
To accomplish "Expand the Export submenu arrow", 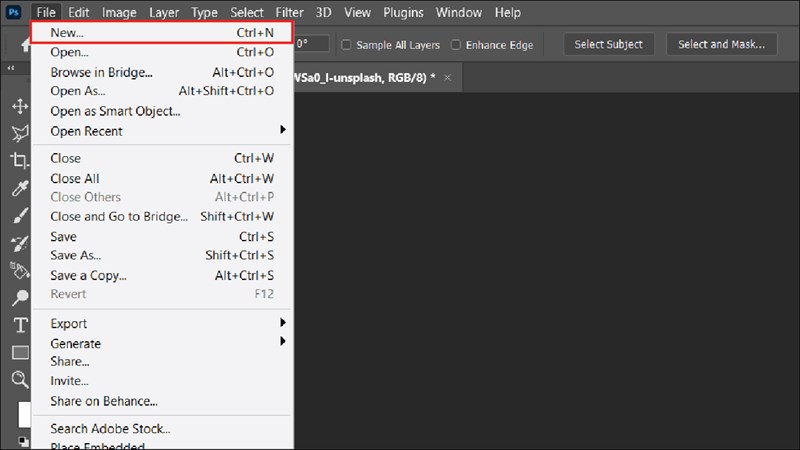I will click(283, 322).
